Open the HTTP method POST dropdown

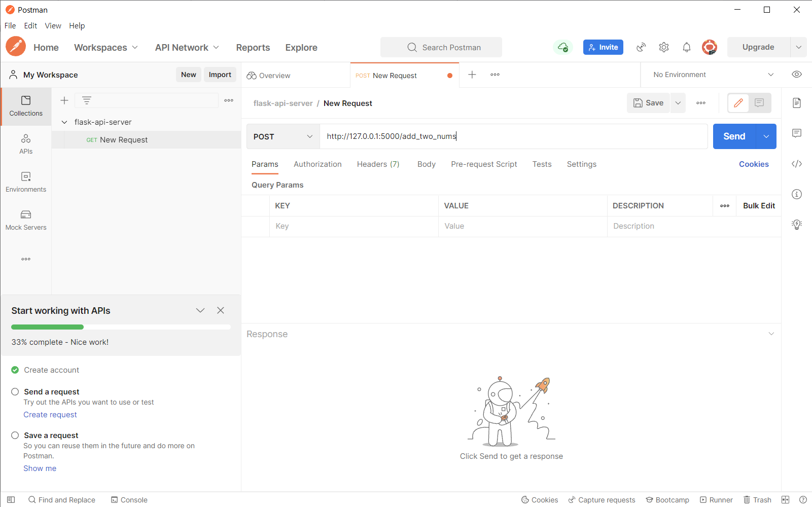[283, 136]
